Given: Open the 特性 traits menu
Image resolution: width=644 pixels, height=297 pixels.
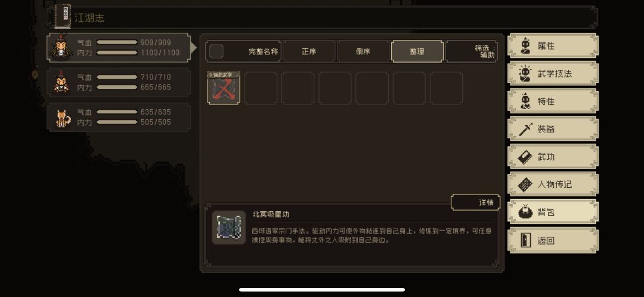Looking at the screenshot, I should pyautogui.click(x=553, y=101).
